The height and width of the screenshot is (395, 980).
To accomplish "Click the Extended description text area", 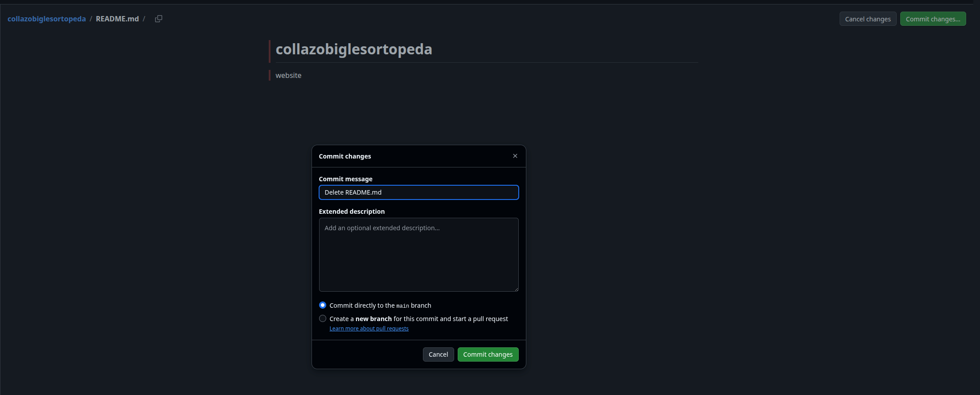I will click(x=418, y=255).
